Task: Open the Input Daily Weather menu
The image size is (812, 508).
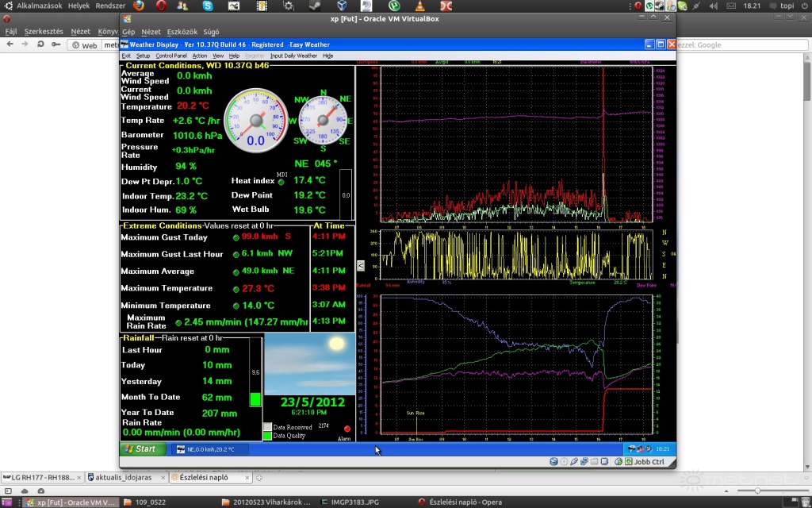Action: (x=293, y=56)
